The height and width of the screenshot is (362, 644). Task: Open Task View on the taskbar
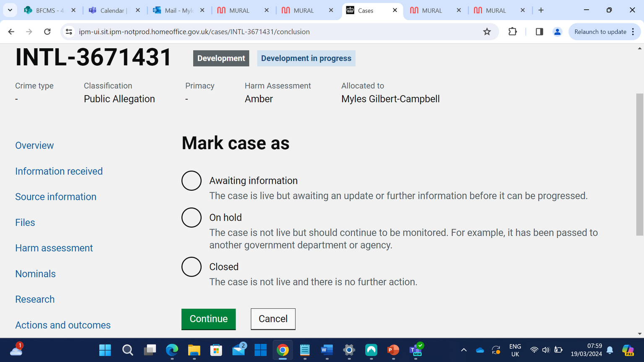150,350
